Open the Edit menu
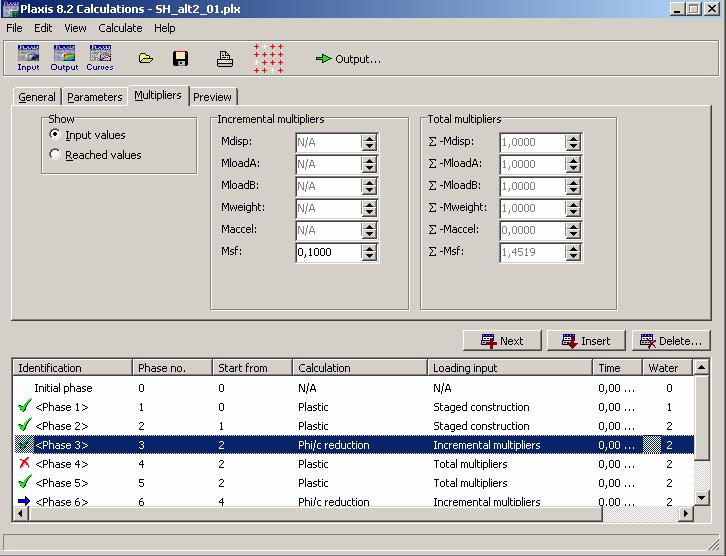Image resolution: width=726 pixels, height=556 pixels. (43, 28)
